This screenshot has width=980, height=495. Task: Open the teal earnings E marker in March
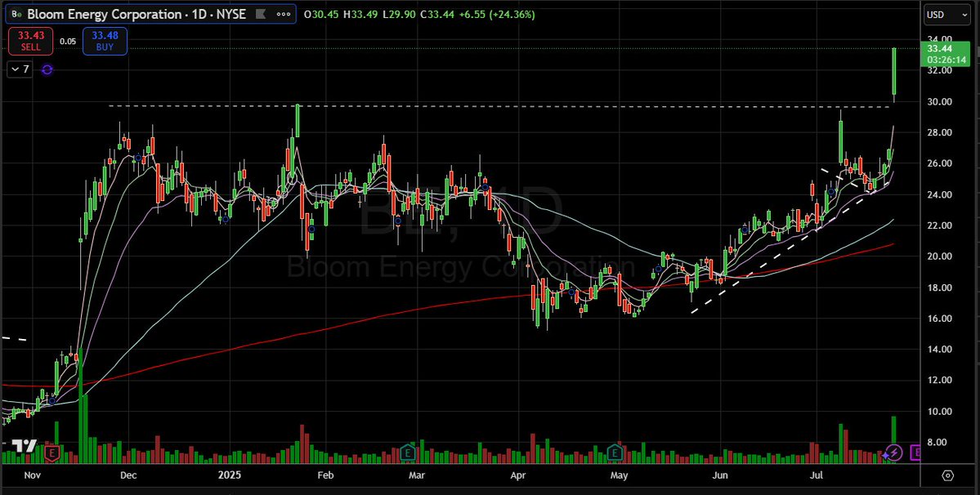[408, 452]
